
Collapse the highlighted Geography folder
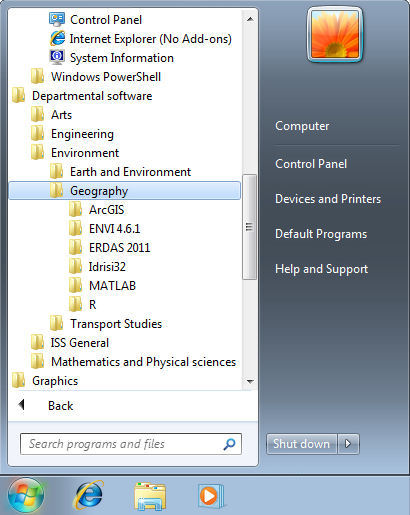click(125, 191)
